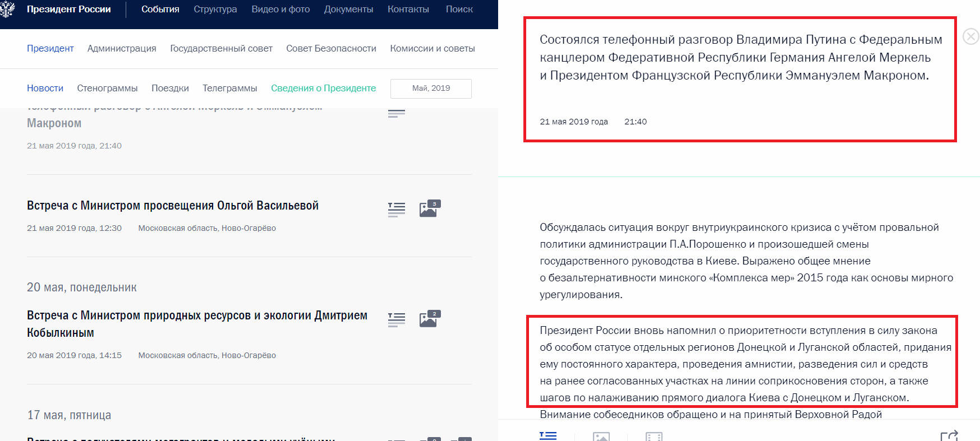Viewport: 980px width, 441px height.
Task: Click the 17 мая, пятница date heading
Action: point(69,415)
